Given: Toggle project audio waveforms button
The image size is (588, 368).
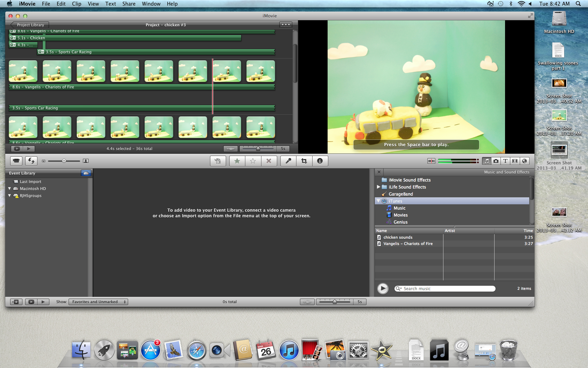Looking at the screenshot, I should click(231, 149).
